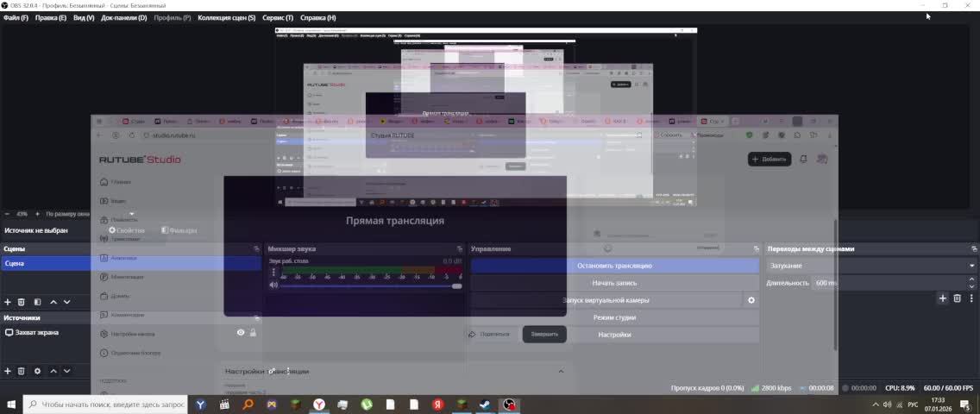Screen dimensions: 980x414
Task: Undock the Источники panel
Action: coord(256,318)
